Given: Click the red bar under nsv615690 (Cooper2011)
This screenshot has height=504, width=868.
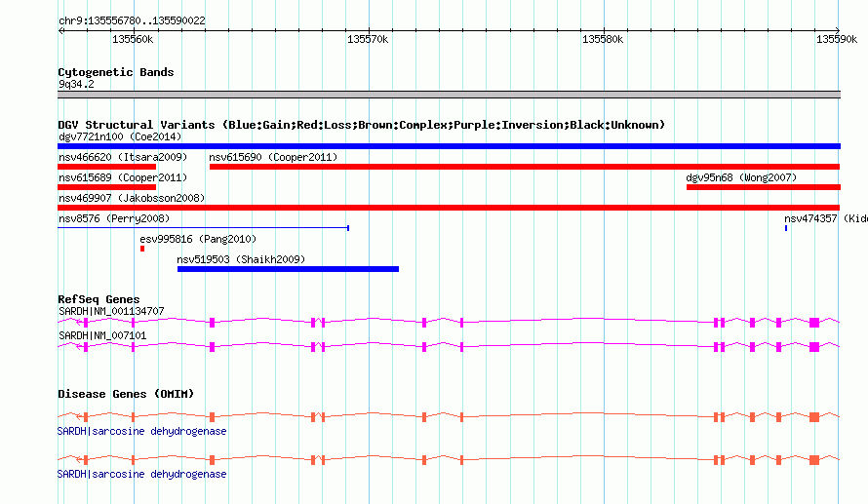Looking at the screenshot, I should pyautogui.click(x=525, y=167).
